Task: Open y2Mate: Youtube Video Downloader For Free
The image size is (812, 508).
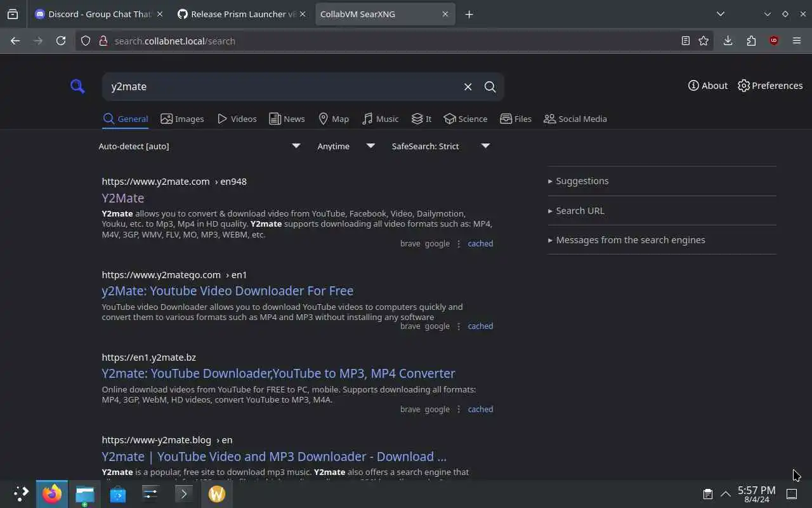Action: tap(228, 291)
